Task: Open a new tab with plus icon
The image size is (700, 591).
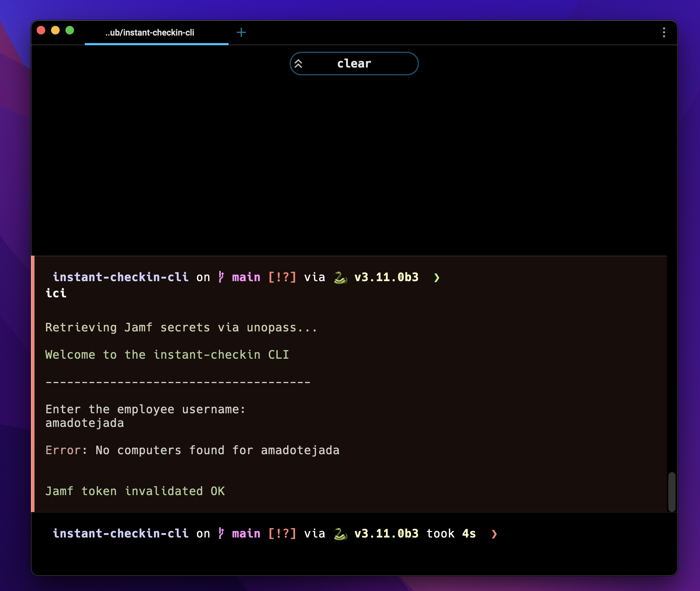Action: pyautogui.click(x=241, y=33)
